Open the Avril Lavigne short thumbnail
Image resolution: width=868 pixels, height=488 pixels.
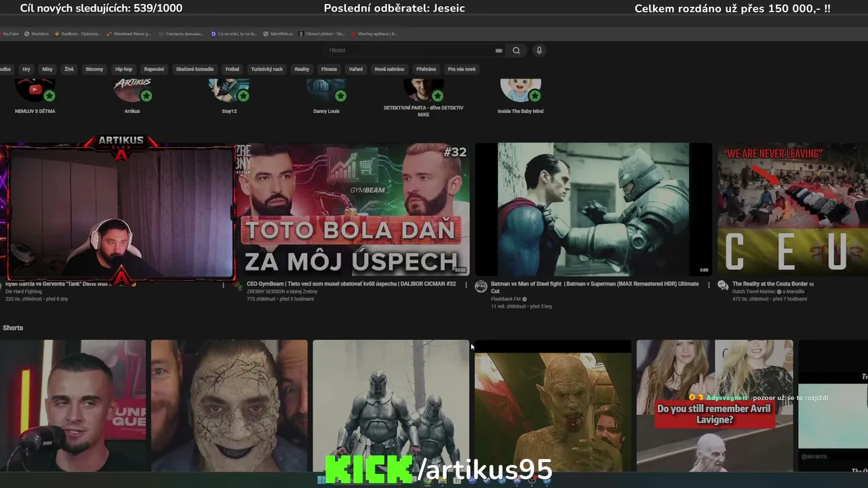[x=715, y=405]
